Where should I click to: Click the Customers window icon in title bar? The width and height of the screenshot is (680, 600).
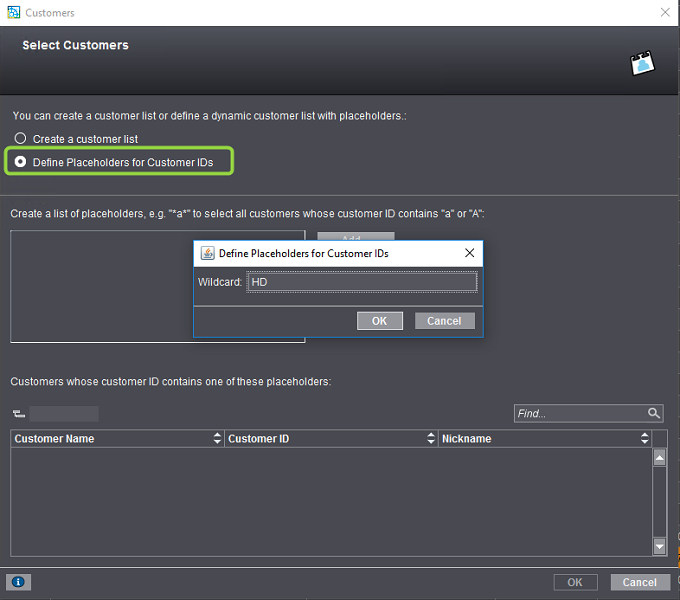coord(11,12)
